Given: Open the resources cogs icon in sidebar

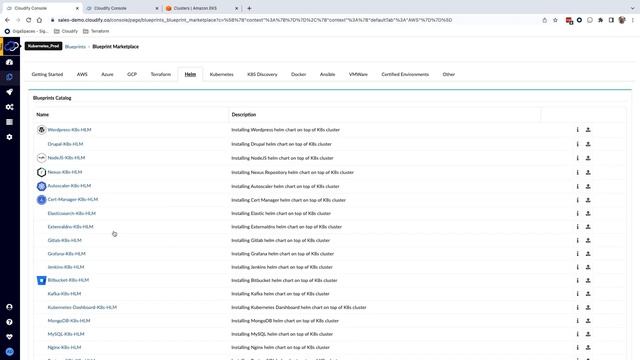Looking at the screenshot, I should 9,107.
